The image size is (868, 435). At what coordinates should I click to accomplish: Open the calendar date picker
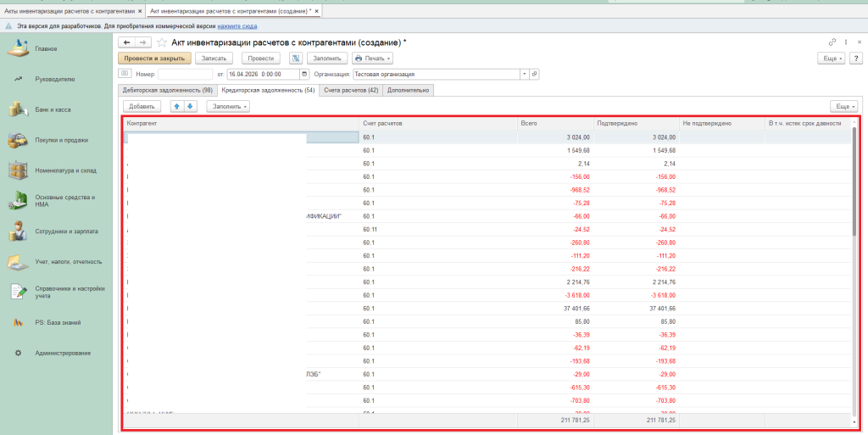coord(305,75)
